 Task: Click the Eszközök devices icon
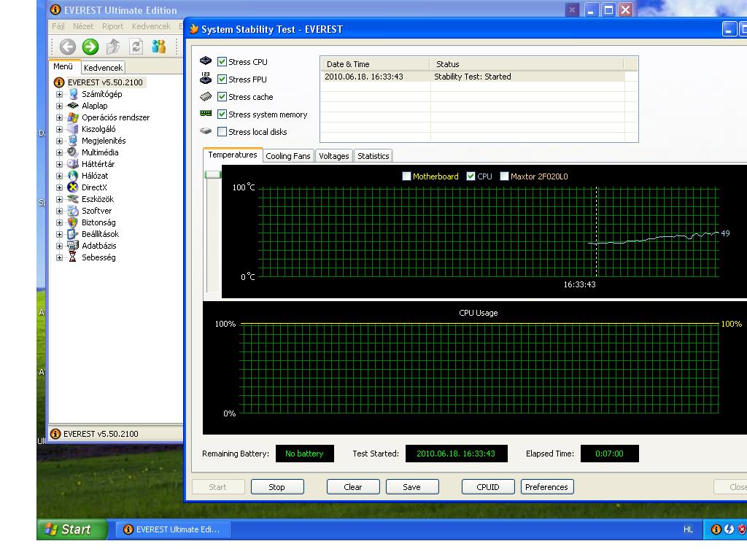[73, 199]
